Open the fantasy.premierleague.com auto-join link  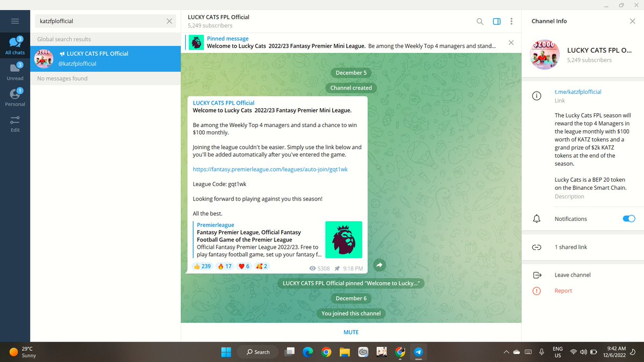[270, 169]
